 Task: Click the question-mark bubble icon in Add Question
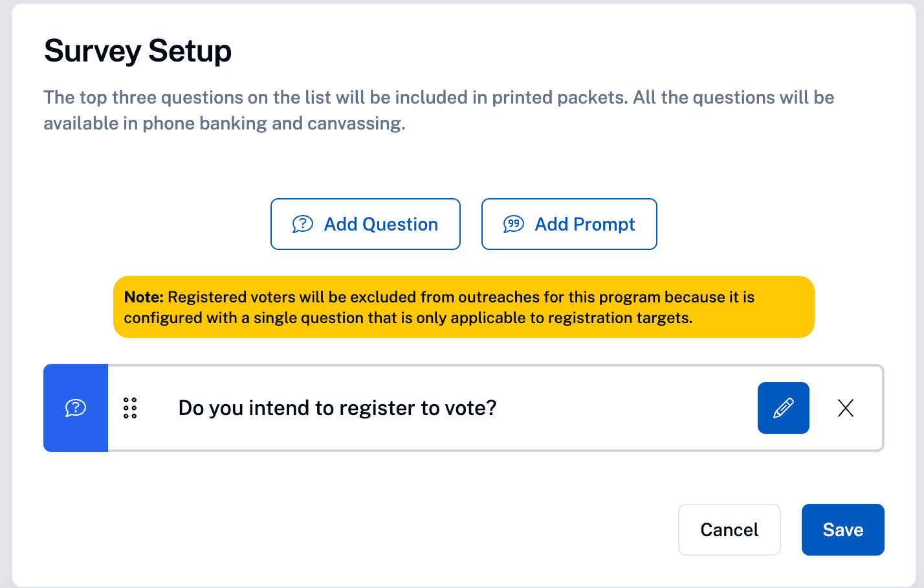[x=302, y=224]
